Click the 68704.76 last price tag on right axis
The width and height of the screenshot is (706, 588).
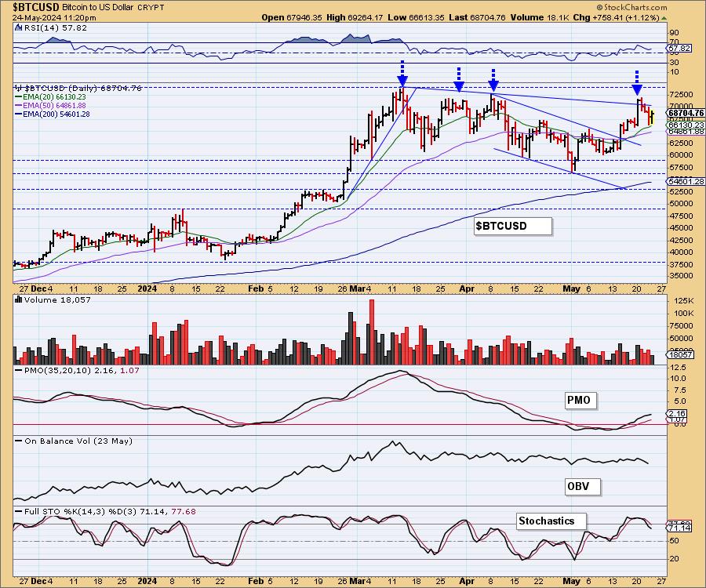686,113
